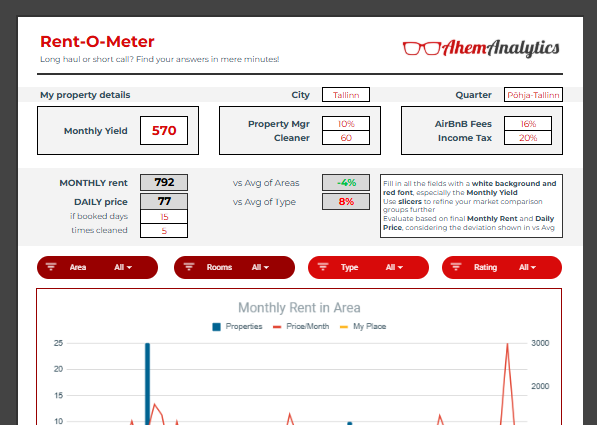Select the Property Mgr 10% cell
This screenshot has height=425, width=597.
[346, 124]
